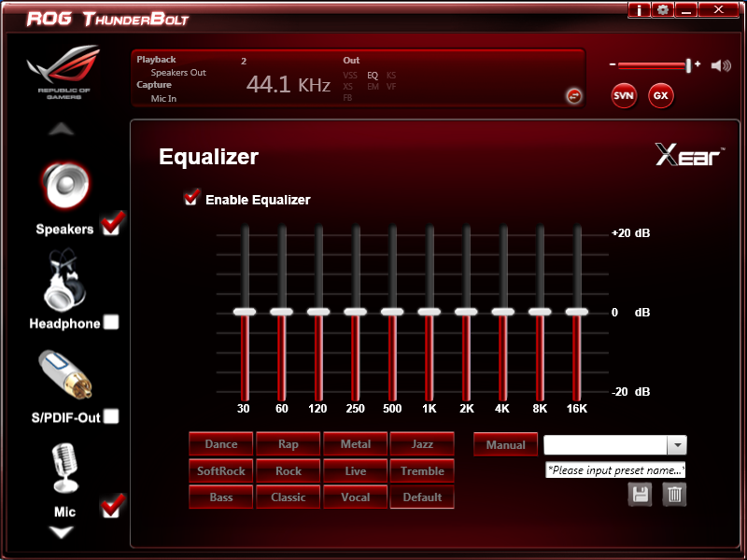
Task: Click the down arrow below the Mic device
Action: coord(62,532)
